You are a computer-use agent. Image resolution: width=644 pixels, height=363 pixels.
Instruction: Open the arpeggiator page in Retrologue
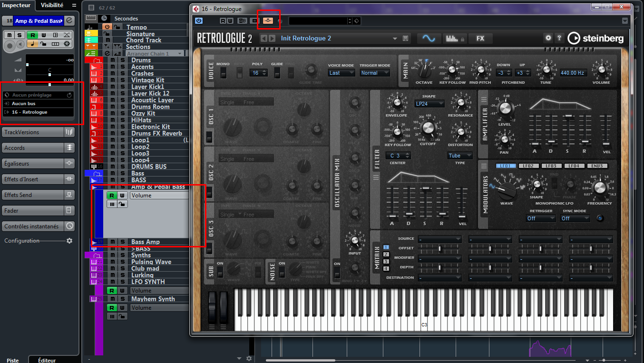coord(454,39)
